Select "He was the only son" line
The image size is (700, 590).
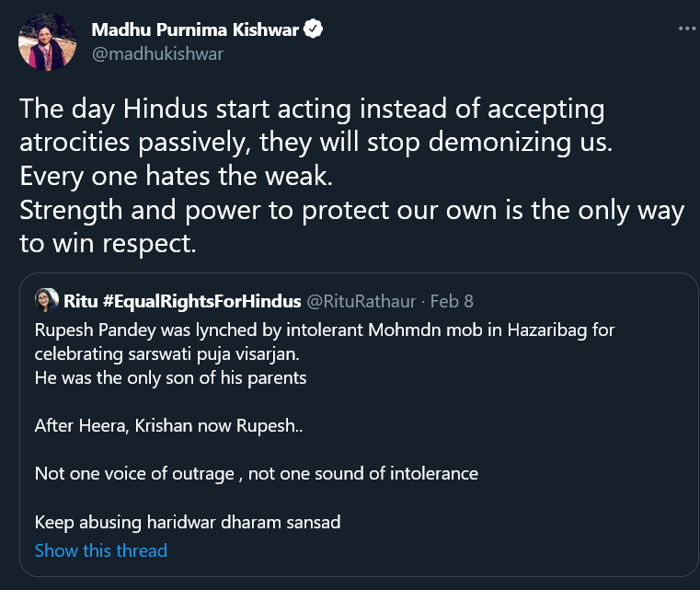click(170, 377)
